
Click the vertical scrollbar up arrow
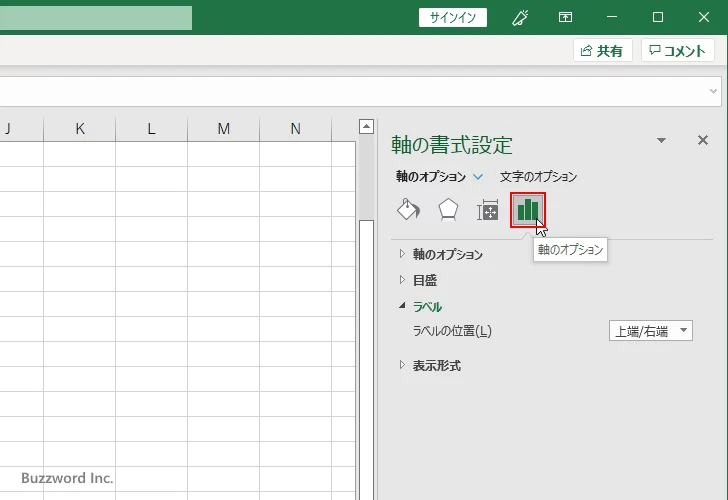[x=366, y=126]
